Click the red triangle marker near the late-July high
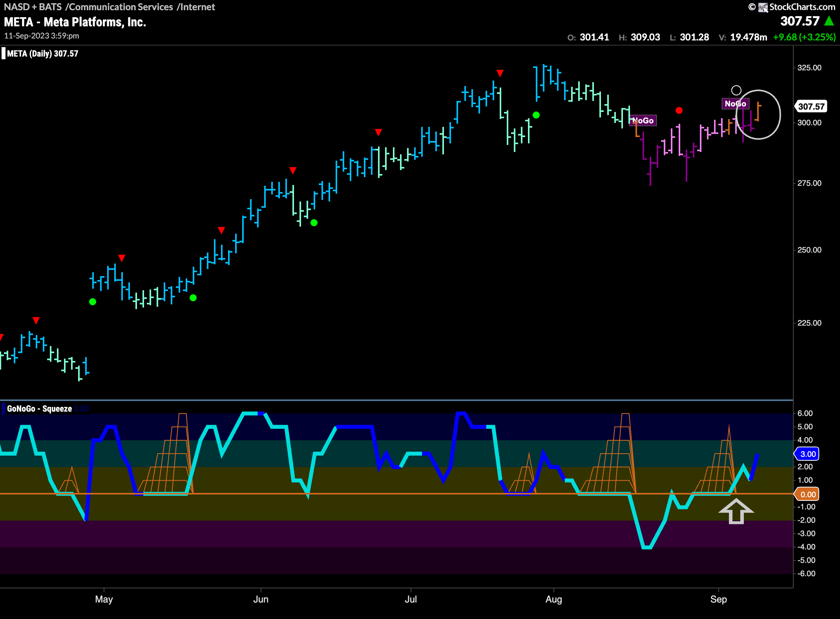The height and width of the screenshot is (619, 840). [500, 73]
